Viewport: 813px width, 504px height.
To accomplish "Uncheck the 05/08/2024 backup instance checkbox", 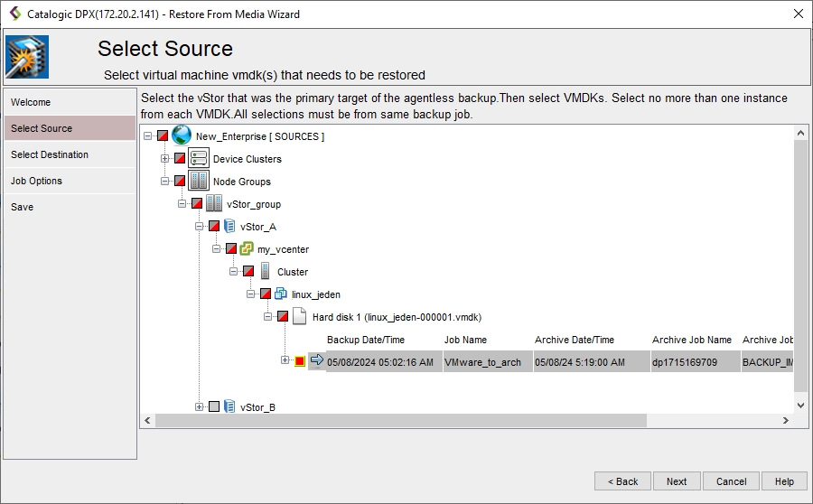I will [x=300, y=361].
